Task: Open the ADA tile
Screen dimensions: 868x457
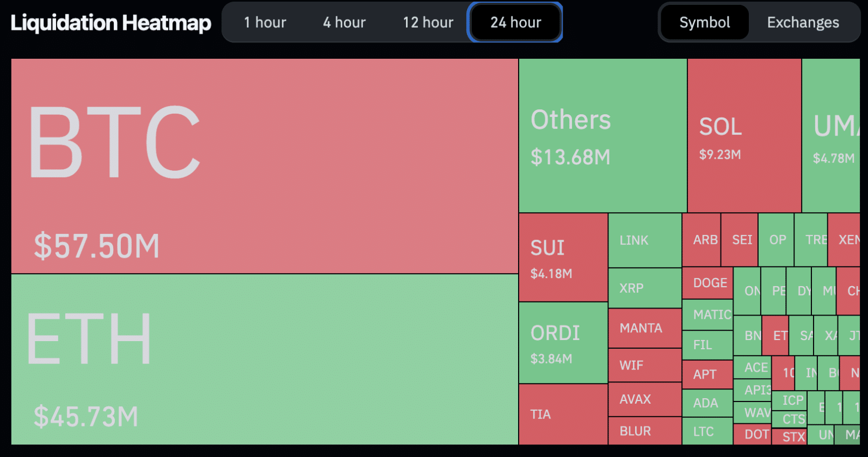Action: [707, 403]
